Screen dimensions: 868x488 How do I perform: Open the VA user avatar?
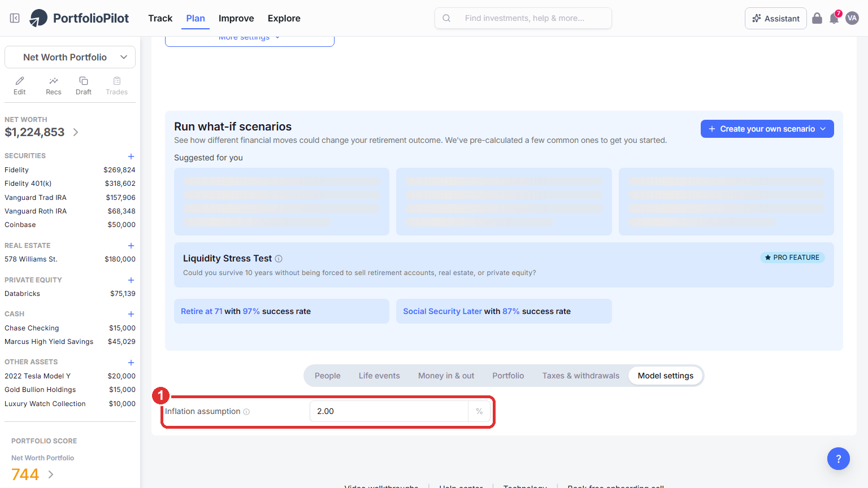(852, 18)
